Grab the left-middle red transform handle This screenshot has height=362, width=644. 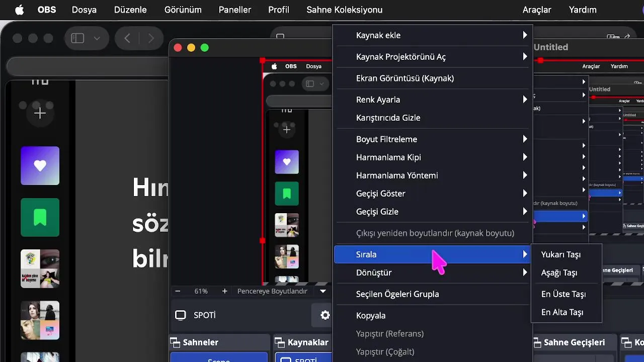pos(262,241)
